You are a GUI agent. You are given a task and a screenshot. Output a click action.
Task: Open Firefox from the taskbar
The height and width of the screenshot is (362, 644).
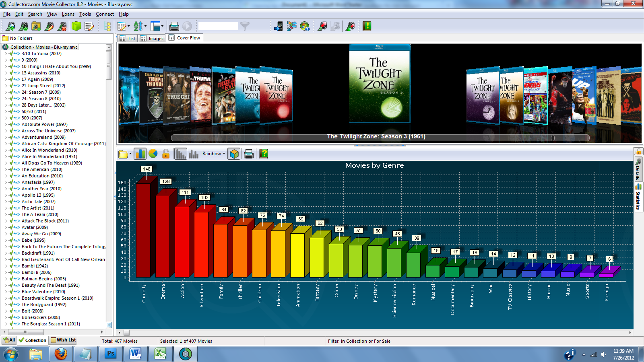click(x=61, y=354)
